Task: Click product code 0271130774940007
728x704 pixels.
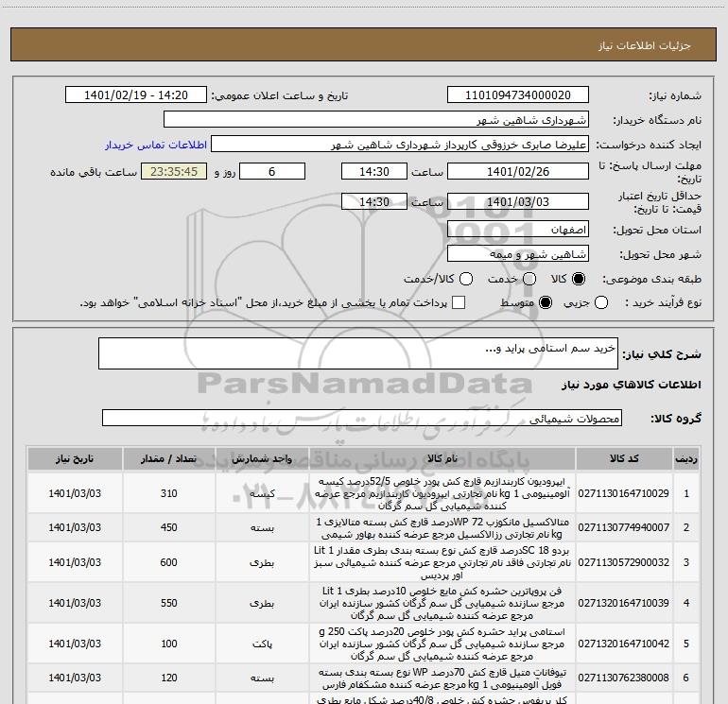Action: 624,527
